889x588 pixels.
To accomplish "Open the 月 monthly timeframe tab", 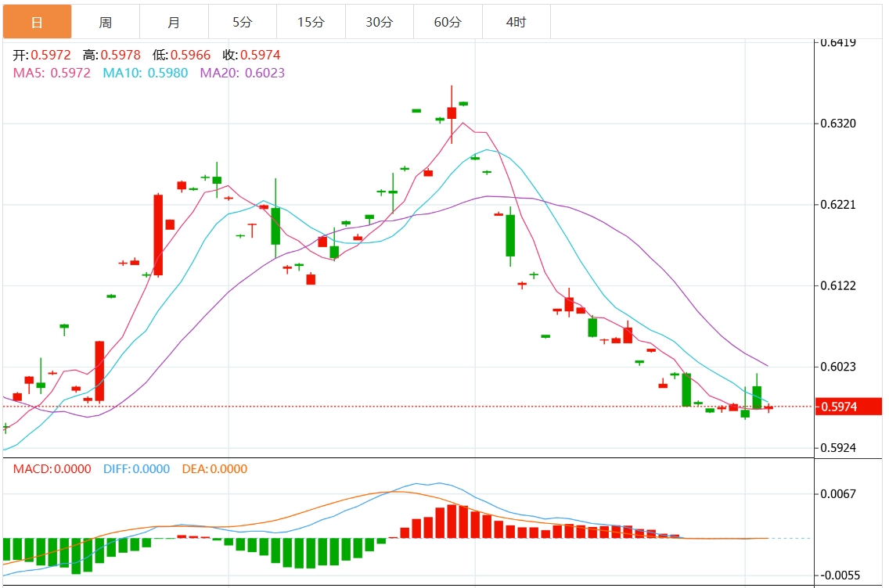I will tap(174, 22).
